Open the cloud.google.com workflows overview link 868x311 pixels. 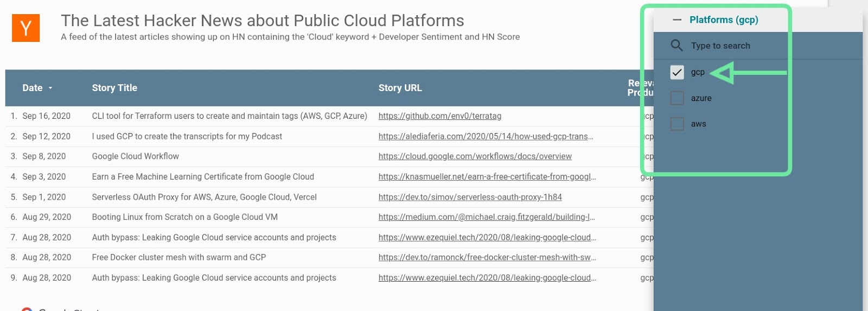[x=475, y=156]
